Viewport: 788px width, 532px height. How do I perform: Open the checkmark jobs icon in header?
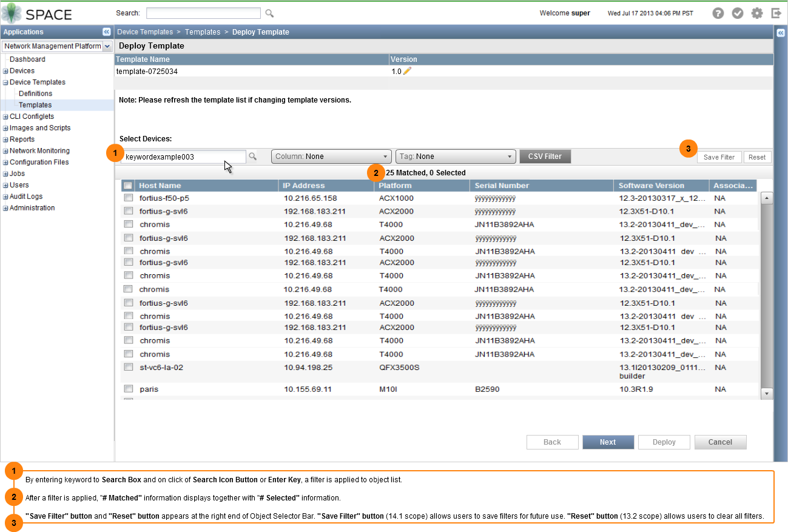coord(738,13)
